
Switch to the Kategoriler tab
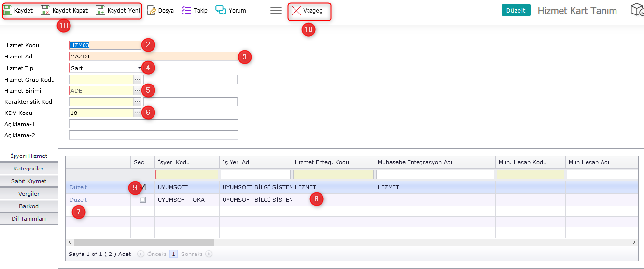point(28,169)
